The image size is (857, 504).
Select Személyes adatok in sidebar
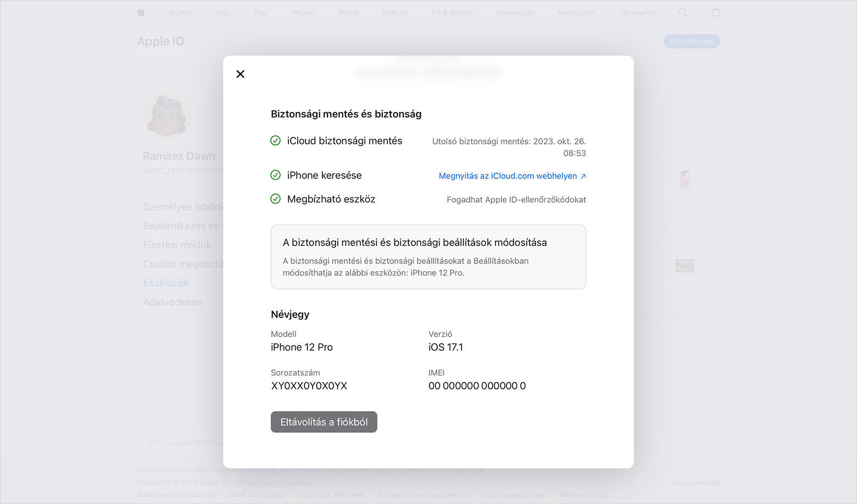pyautogui.click(x=183, y=207)
